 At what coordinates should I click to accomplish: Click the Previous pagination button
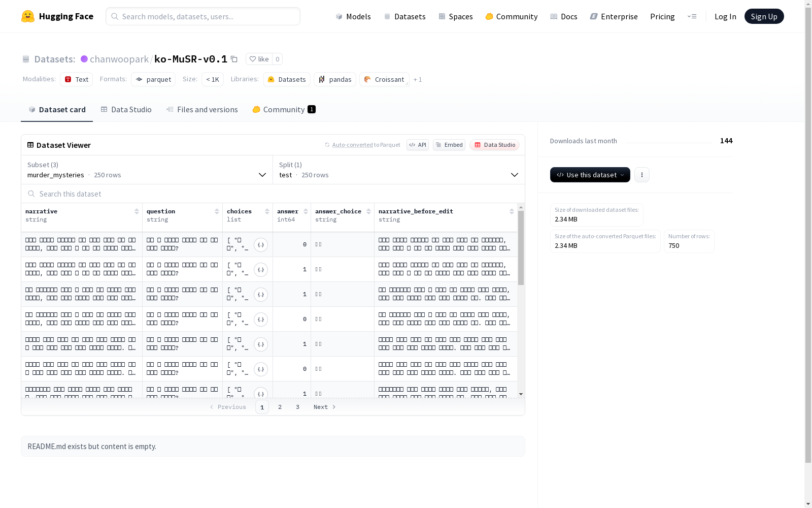click(228, 407)
